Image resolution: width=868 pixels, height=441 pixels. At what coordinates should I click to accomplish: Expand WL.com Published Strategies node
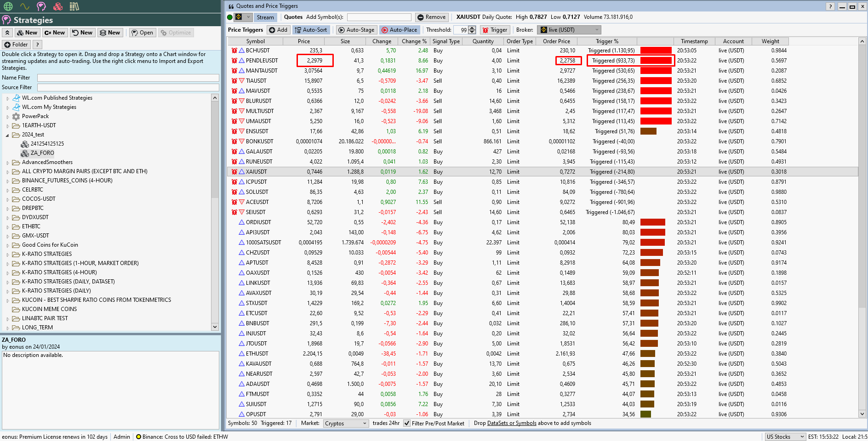(x=7, y=98)
